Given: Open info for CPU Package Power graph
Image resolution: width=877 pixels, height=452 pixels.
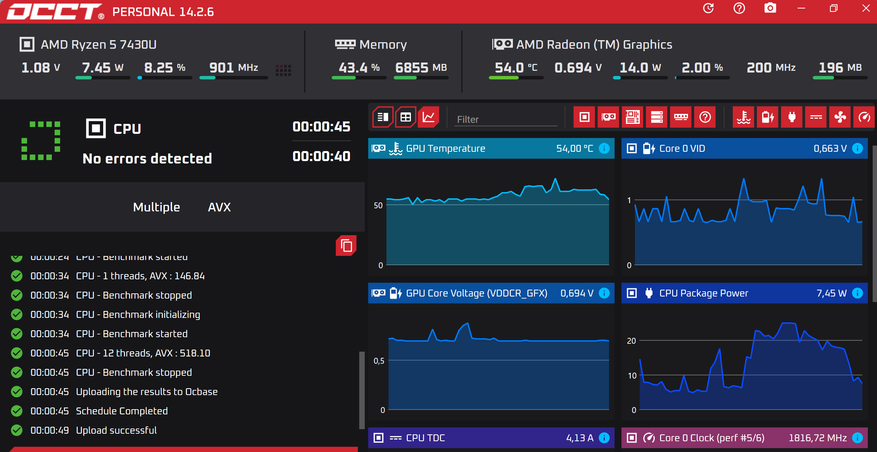Looking at the screenshot, I should (x=856, y=294).
